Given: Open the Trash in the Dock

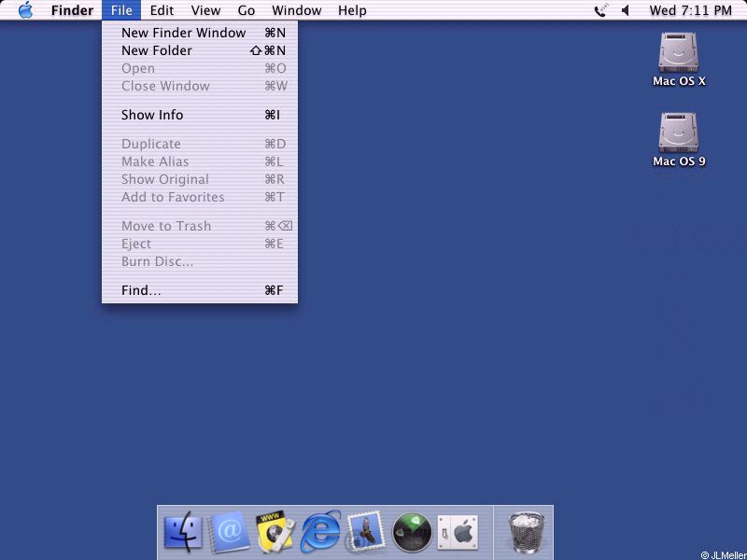Looking at the screenshot, I should pyautogui.click(x=526, y=532).
